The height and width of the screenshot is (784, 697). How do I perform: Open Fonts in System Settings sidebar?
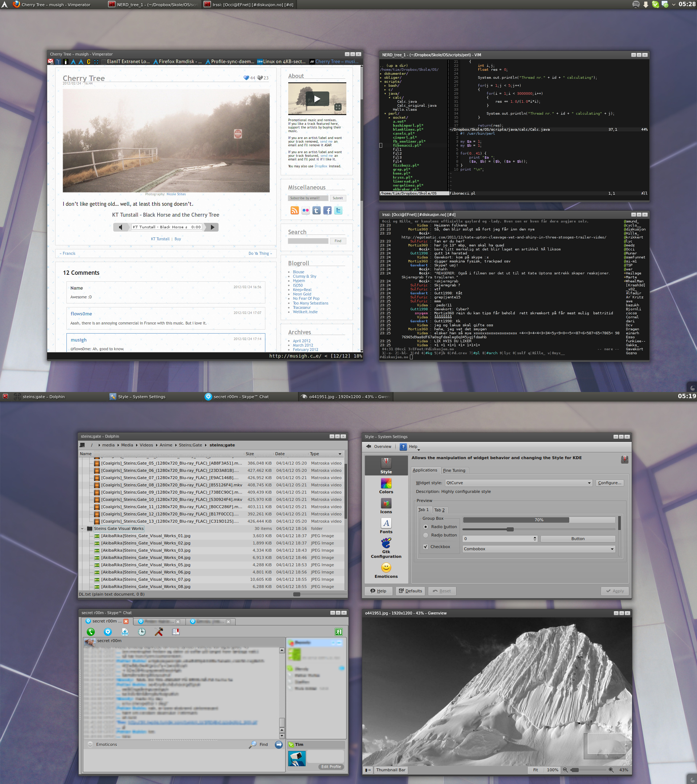pyautogui.click(x=386, y=526)
